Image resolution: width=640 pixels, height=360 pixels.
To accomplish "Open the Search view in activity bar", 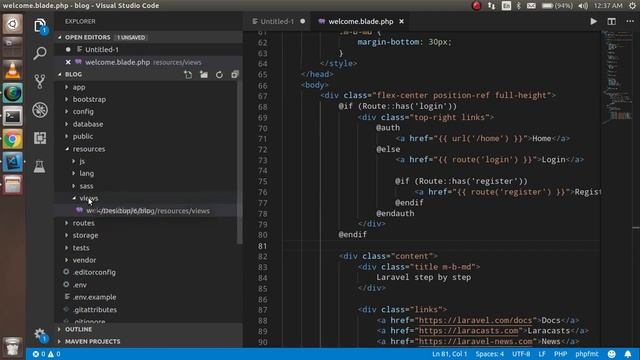I will tap(40, 53).
